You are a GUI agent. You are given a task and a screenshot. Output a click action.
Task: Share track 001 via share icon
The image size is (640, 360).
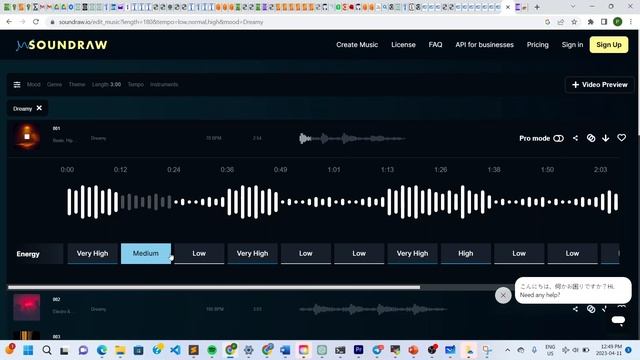click(575, 138)
